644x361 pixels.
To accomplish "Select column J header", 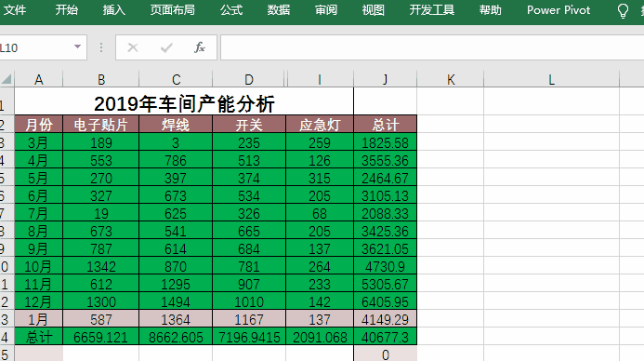I will pyautogui.click(x=386, y=79).
